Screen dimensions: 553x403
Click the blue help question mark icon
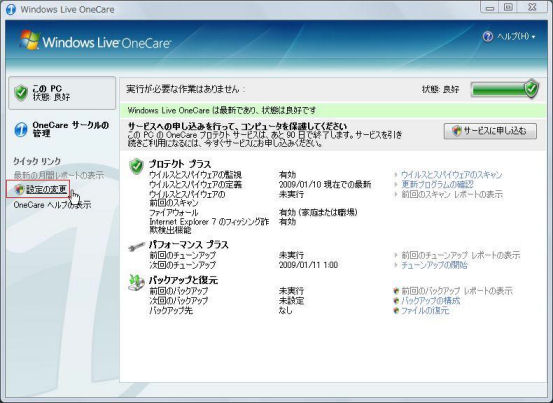point(488,36)
